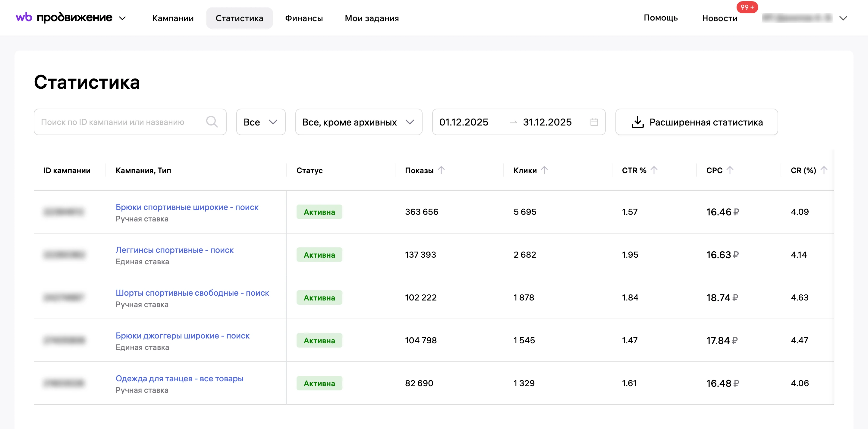Click the CPC value 18.74 ₽
This screenshot has height=429, width=868.
click(722, 297)
